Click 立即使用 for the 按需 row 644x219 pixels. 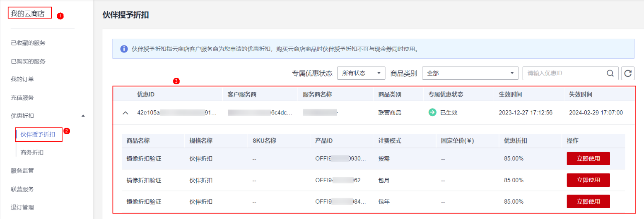click(x=588, y=158)
